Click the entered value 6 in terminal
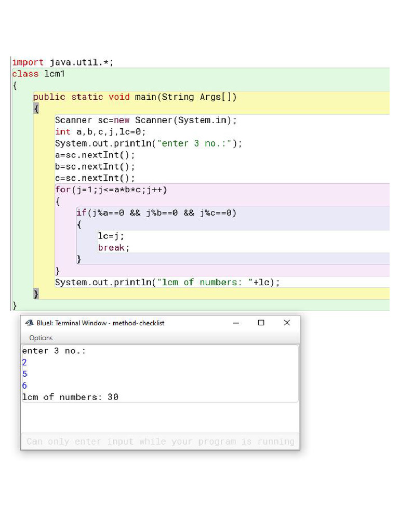 24,385
